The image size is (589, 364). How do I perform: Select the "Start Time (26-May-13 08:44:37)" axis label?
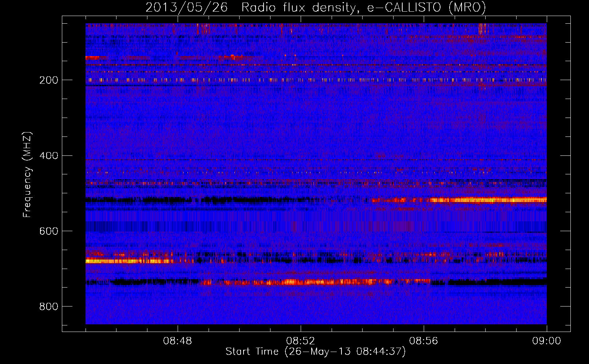click(x=316, y=352)
